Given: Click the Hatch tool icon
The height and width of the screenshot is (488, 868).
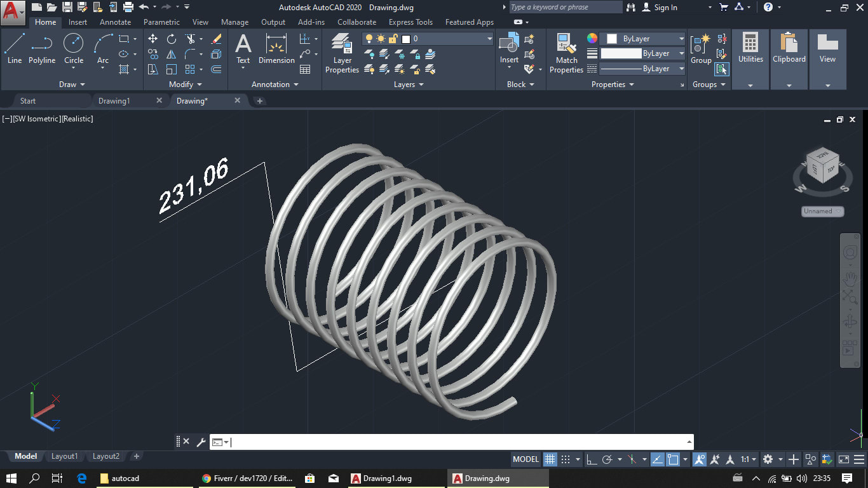Looking at the screenshot, I should tap(125, 69).
